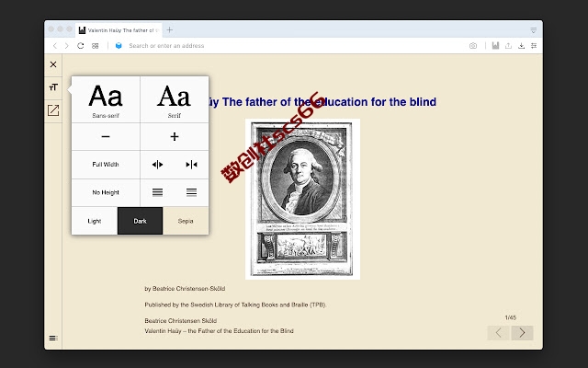Open page in external view icon
Viewport: 588px width, 368px height.
[x=53, y=110]
